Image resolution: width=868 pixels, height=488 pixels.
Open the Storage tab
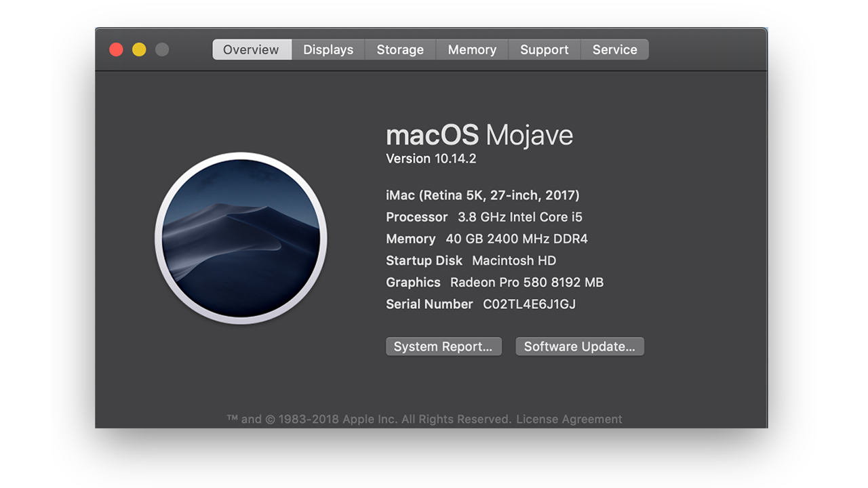[x=400, y=49]
